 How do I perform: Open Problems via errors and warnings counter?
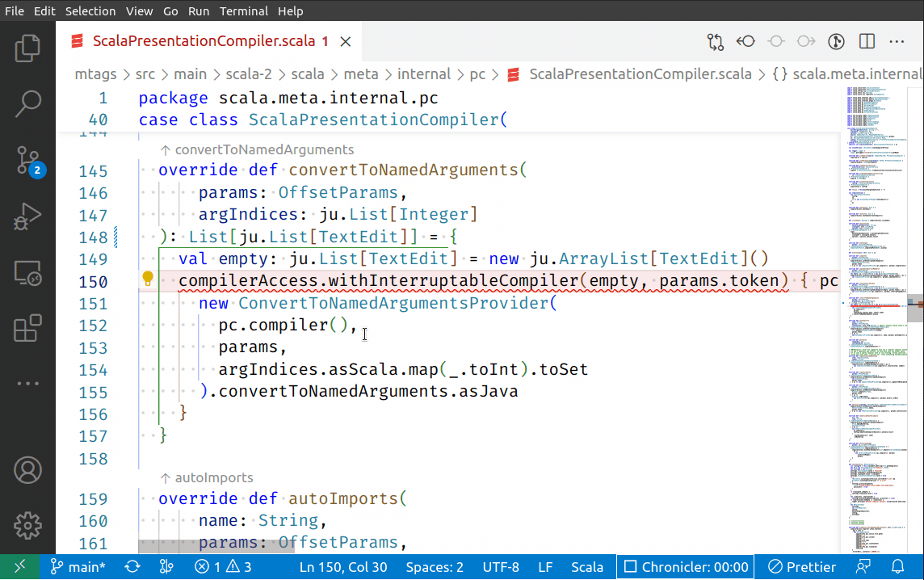[224, 567]
